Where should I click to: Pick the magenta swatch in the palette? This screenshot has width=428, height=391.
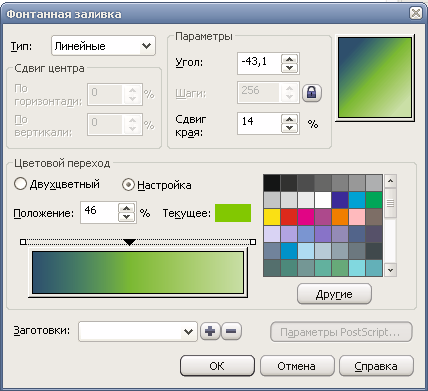(306, 217)
